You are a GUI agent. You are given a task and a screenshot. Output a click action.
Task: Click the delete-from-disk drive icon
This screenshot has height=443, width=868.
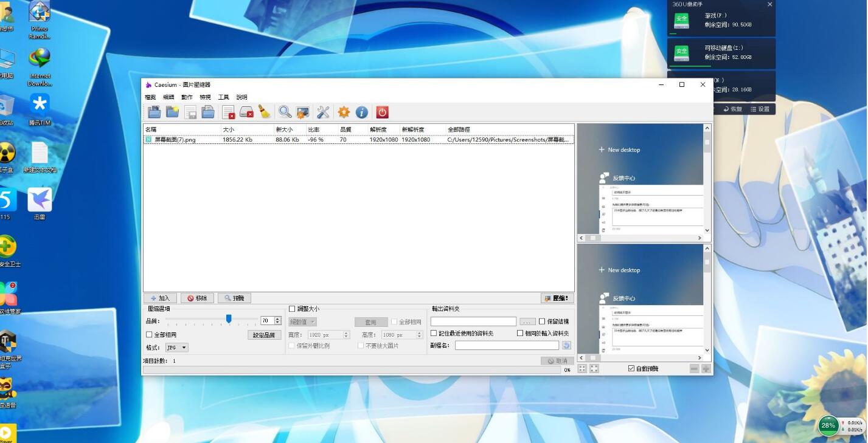point(246,112)
